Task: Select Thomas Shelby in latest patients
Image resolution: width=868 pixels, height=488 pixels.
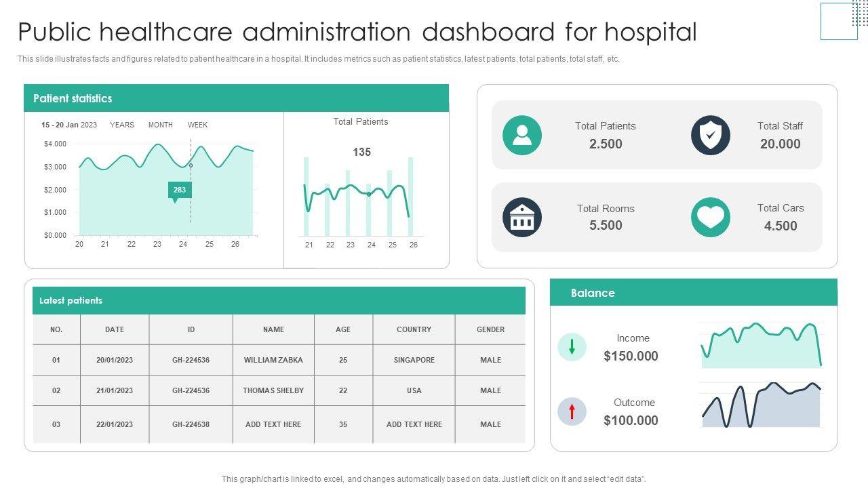Action: (273, 390)
